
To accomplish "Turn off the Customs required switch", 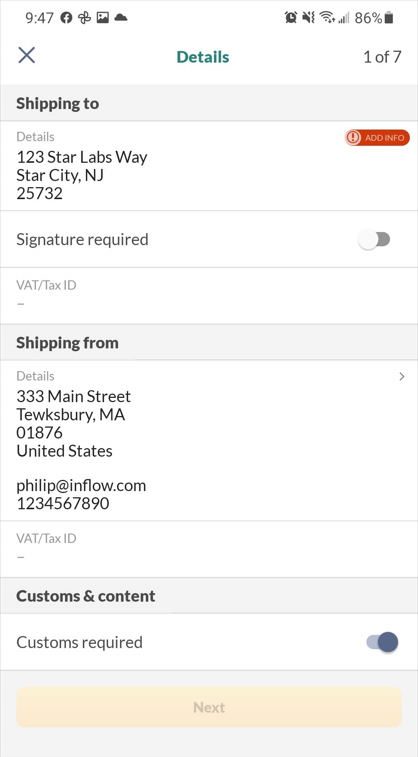I will (x=382, y=642).
